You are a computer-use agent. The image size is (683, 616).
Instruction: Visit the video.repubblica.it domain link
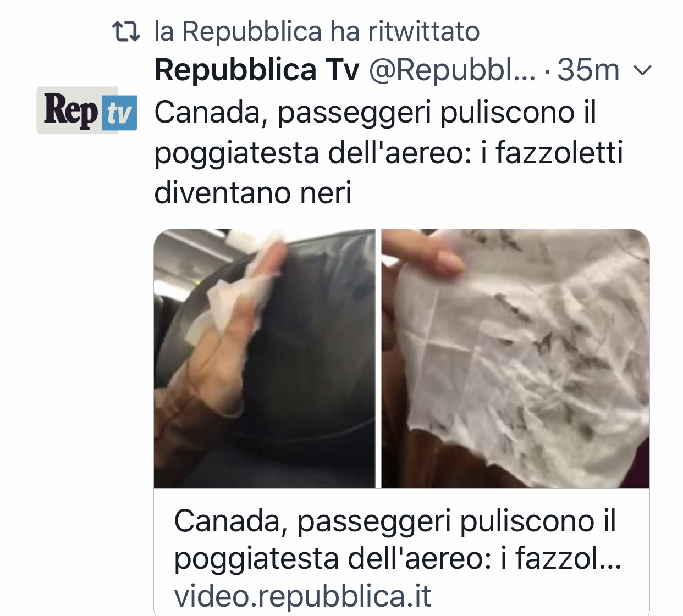pyautogui.click(x=302, y=596)
